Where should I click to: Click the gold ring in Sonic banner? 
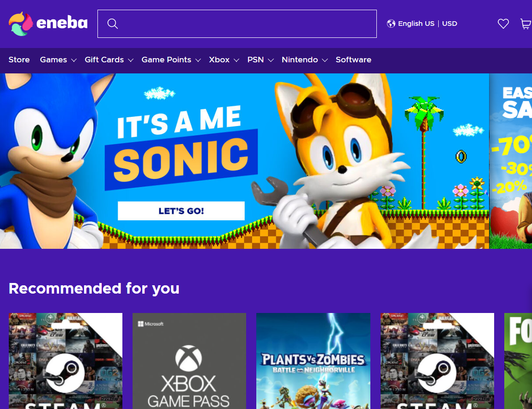pyautogui.click(x=461, y=156)
